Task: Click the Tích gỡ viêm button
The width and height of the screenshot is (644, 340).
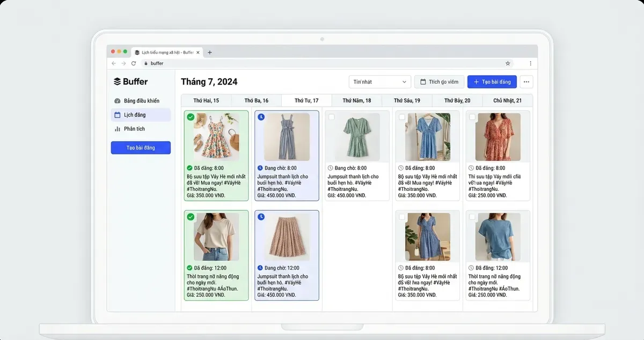Action: [438, 82]
